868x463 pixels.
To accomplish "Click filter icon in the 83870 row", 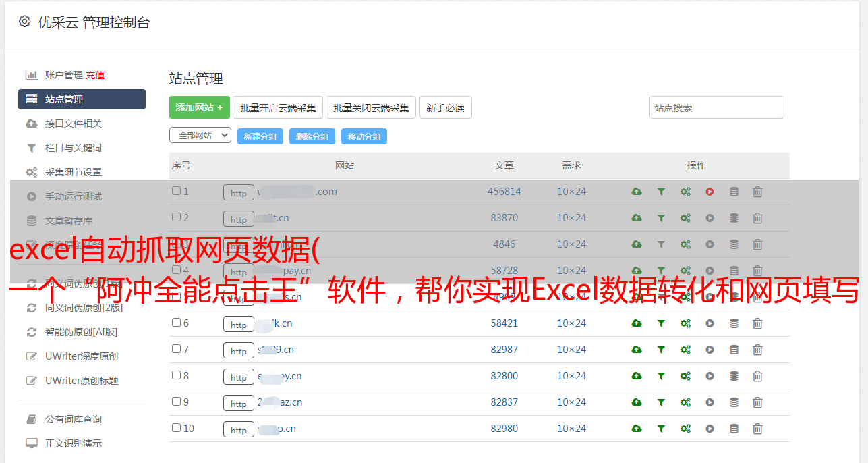I will coord(661,218).
